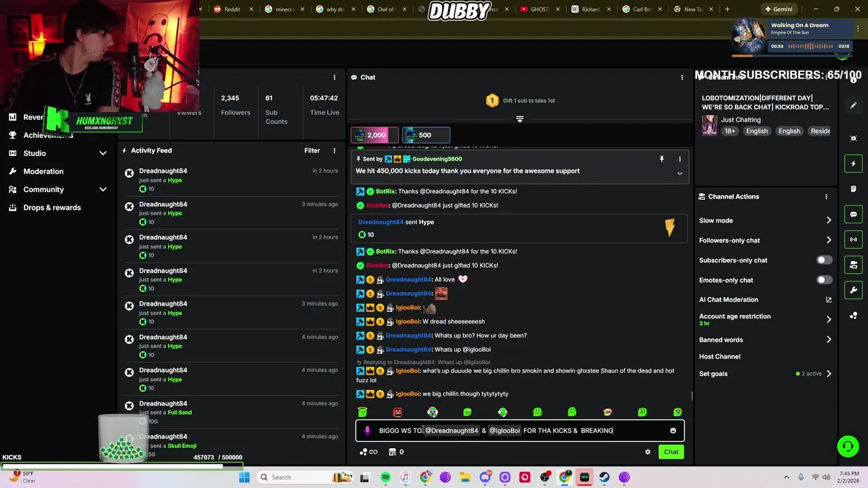The height and width of the screenshot is (488, 868).
Task: Click the channel points infinity icon
Action: pyautogui.click(x=368, y=452)
